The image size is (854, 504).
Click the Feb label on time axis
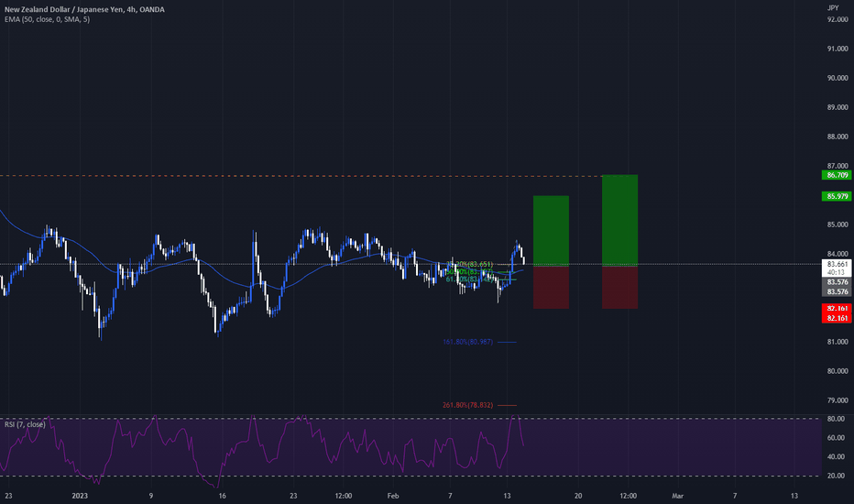[x=393, y=496]
